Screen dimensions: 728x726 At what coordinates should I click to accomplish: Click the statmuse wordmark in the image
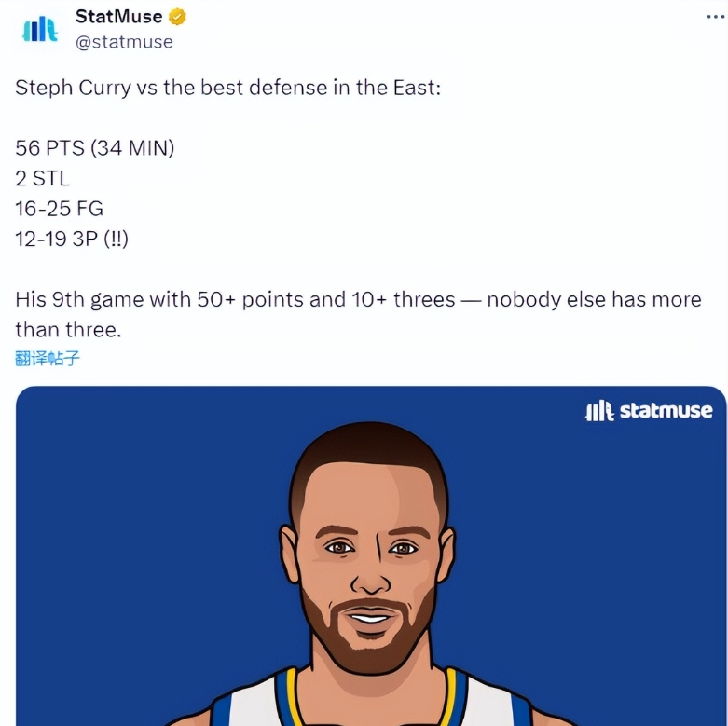click(666, 411)
